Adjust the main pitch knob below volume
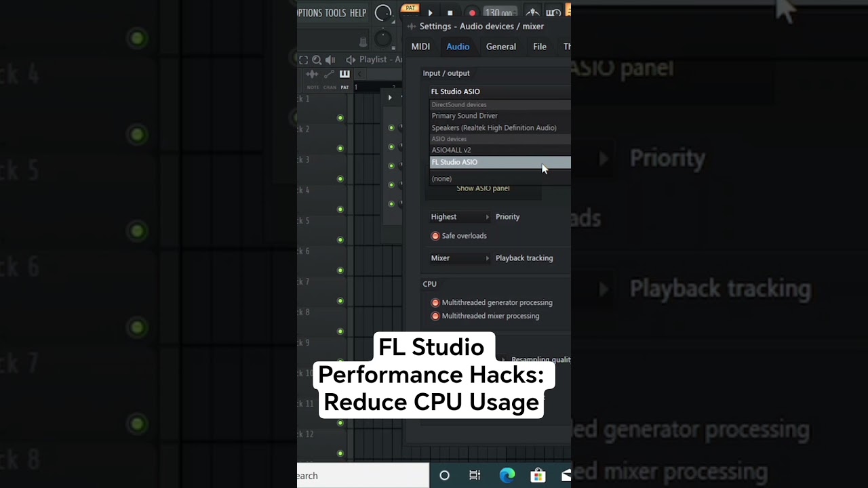This screenshot has width=868, height=488. click(x=383, y=39)
